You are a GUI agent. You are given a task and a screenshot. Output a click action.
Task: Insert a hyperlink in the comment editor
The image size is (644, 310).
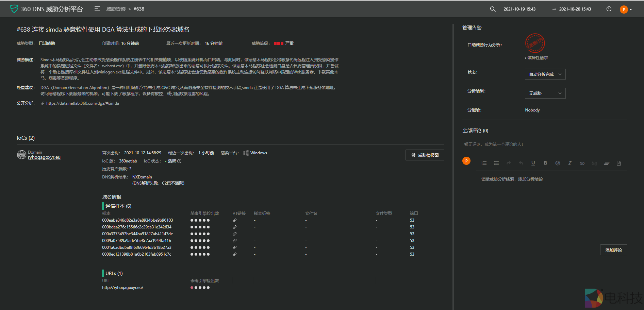click(x=582, y=163)
